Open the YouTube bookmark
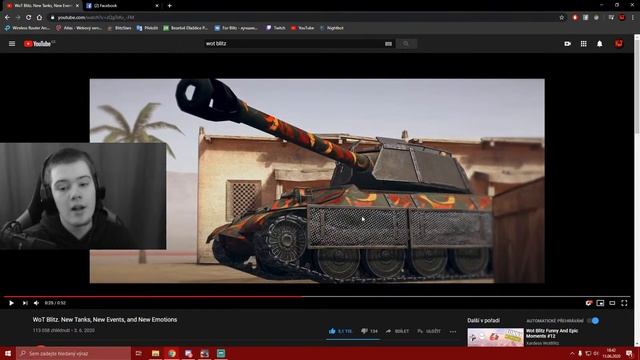 point(302,28)
